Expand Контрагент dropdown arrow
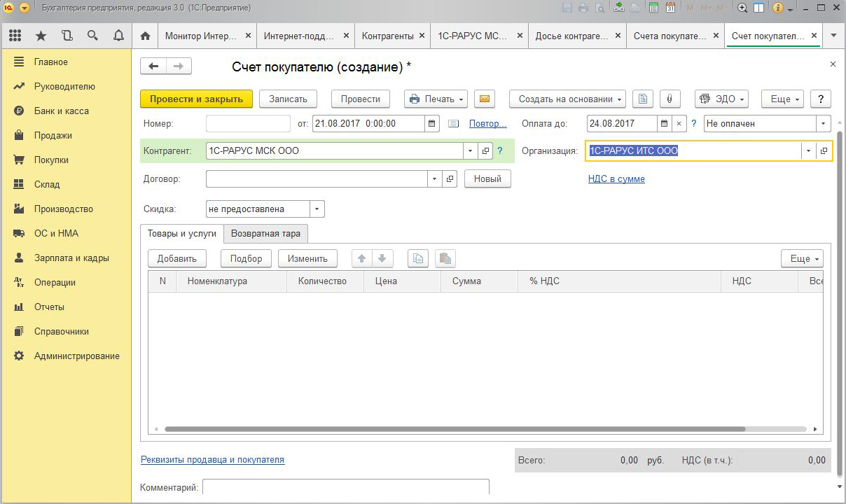The image size is (846, 504). pos(471,150)
